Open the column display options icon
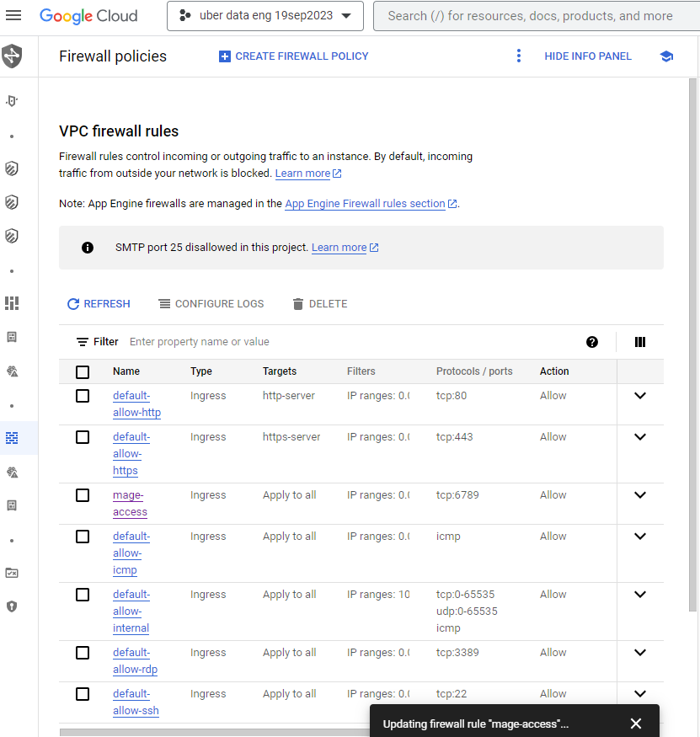Image resolution: width=700 pixels, height=737 pixels. coord(639,342)
